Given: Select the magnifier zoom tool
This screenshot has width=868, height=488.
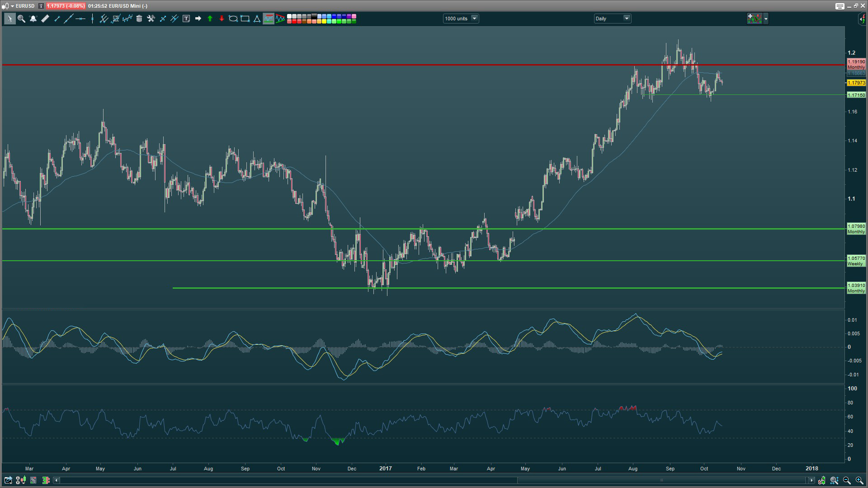Looking at the screenshot, I should pyautogui.click(x=21, y=19).
